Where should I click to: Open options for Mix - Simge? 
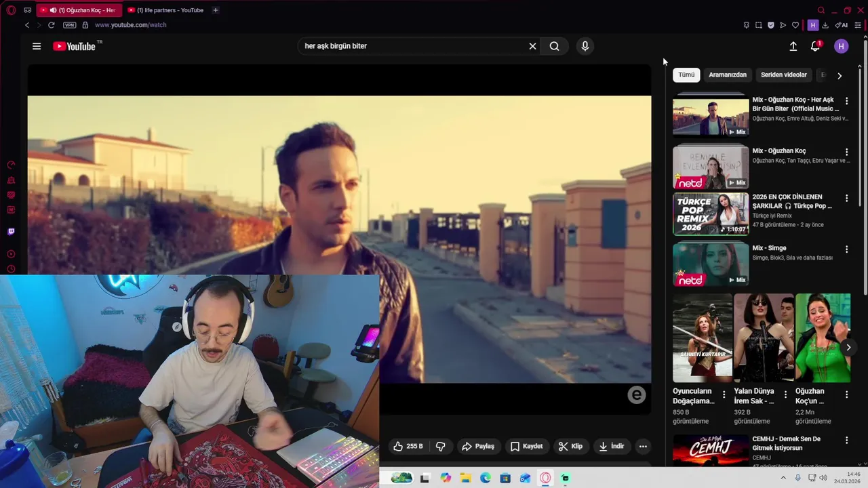click(x=846, y=249)
